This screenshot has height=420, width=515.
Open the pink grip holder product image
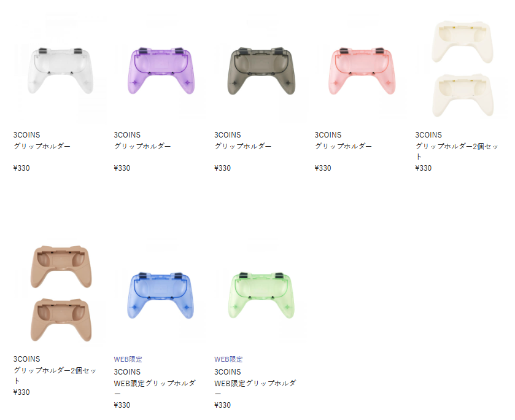click(x=362, y=71)
